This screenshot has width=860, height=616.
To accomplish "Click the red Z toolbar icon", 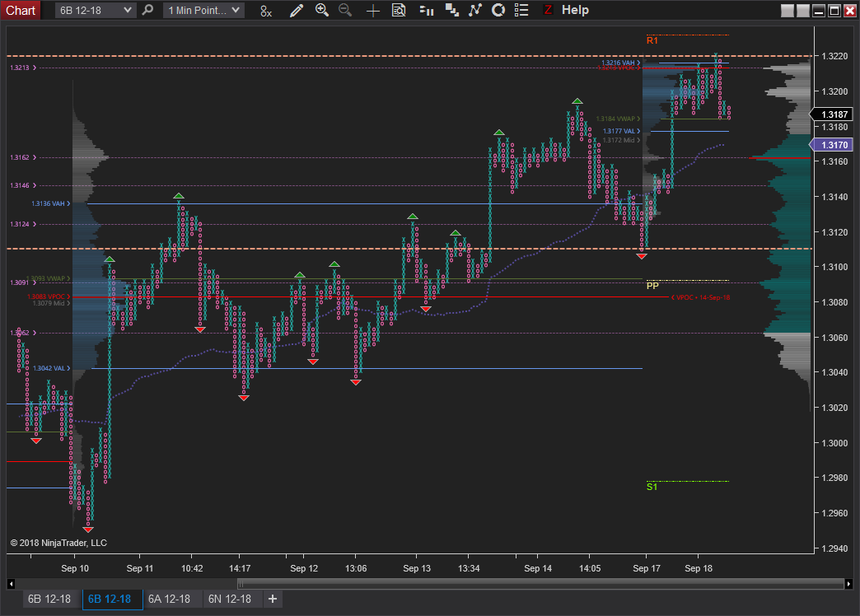I will pyautogui.click(x=548, y=10).
